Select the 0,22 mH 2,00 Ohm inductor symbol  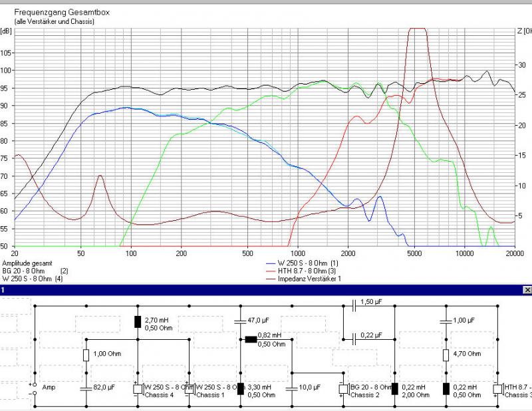click(394, 389)
